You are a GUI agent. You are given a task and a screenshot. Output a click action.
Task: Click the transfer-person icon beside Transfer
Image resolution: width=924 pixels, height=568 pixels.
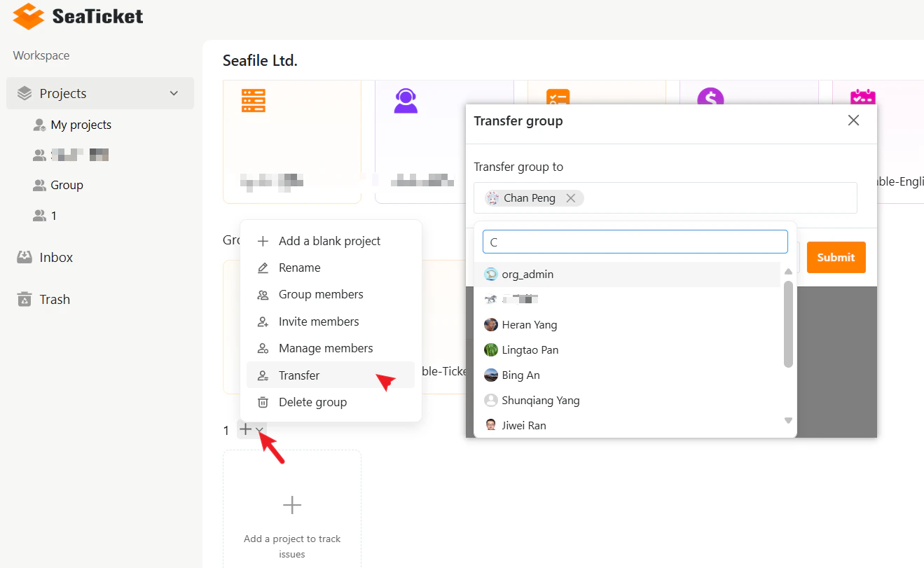(x=263, y=375)
